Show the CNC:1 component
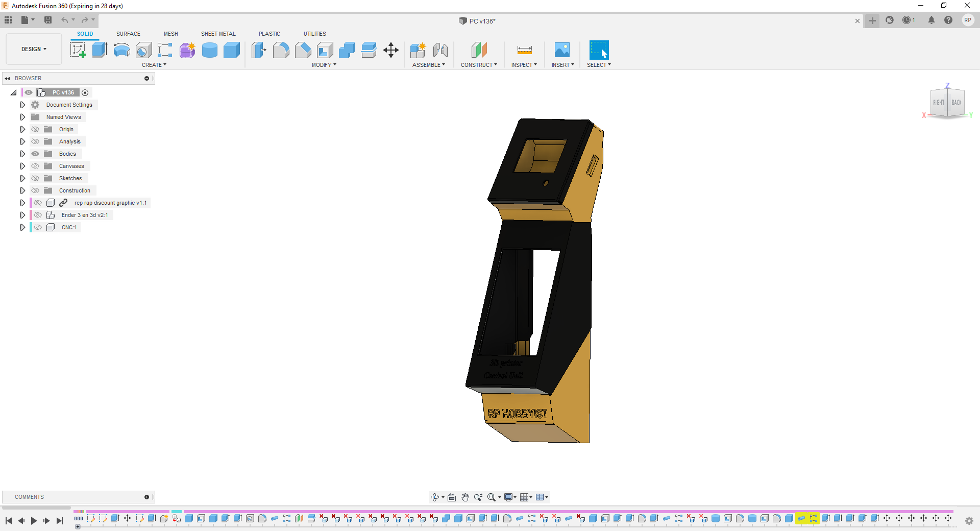This screenshot has width=980, height=531. pyautogui.click(x=38, y=227)
